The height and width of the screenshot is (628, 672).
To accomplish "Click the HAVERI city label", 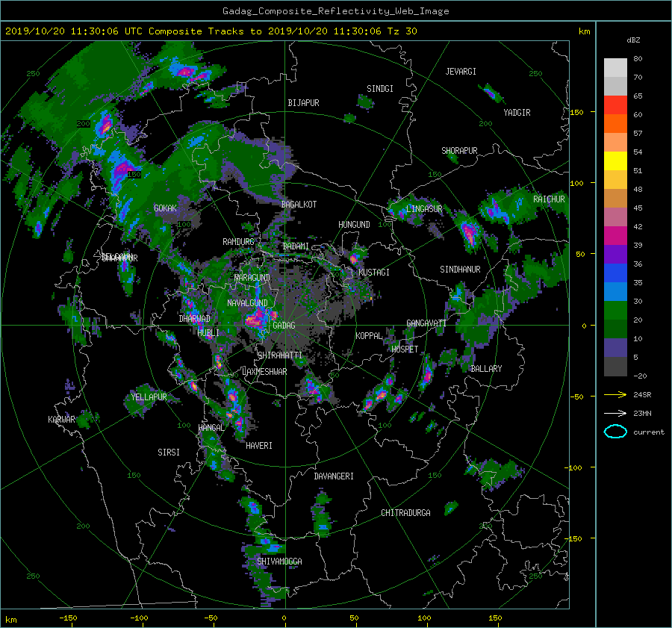I will coord(259,446).
